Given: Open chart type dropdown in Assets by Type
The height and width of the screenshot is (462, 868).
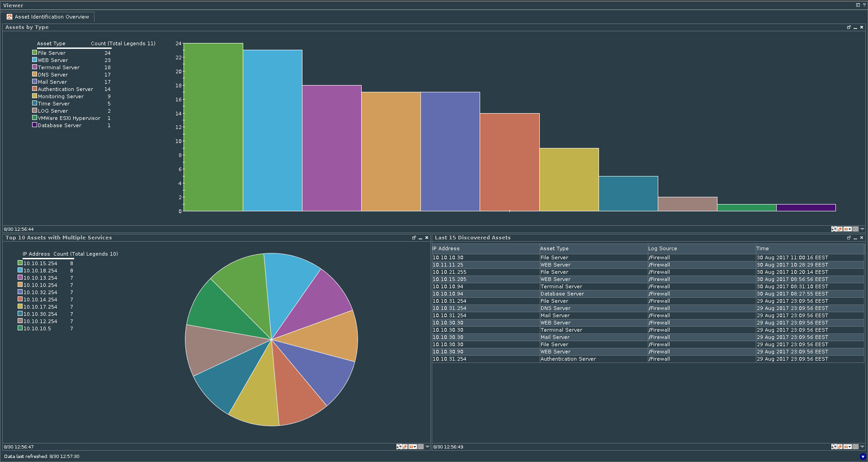Looking at the screenshot, I should coord(848,229).
